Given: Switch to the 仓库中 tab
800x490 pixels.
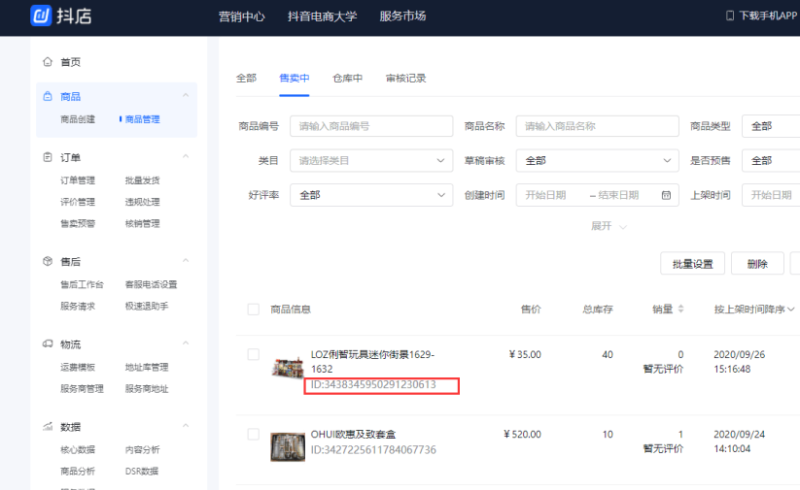Looking at the screenshot, I should [347, 78].
